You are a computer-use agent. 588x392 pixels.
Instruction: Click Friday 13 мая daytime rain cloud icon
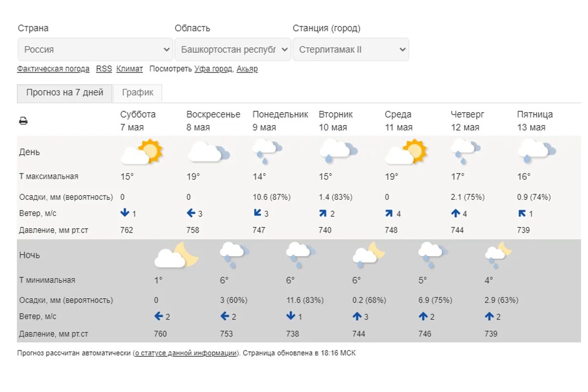(x=537, y=151)
